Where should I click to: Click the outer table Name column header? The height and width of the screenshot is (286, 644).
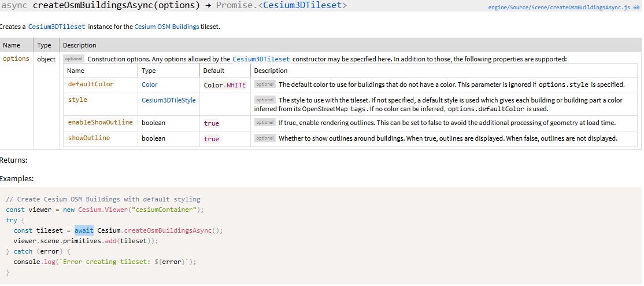click(12, 45)
